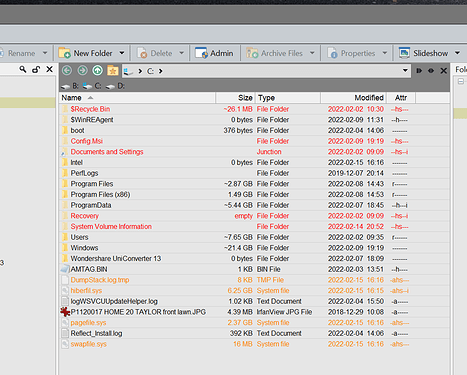Select the Recovery folder

[85, 216]
